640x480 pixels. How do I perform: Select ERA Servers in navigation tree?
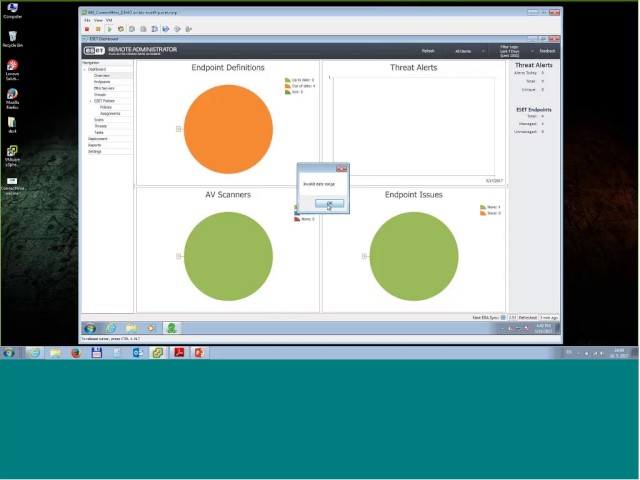(x=104, y=88)
